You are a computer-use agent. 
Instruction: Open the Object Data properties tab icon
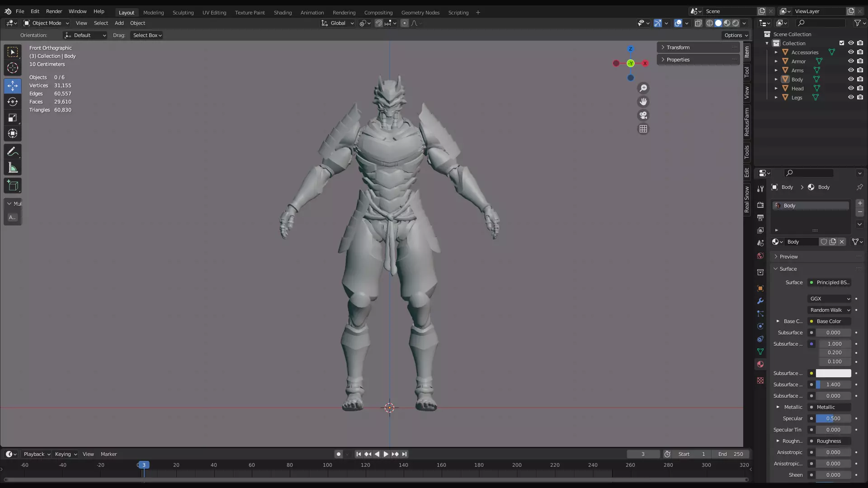pos(760,352)
